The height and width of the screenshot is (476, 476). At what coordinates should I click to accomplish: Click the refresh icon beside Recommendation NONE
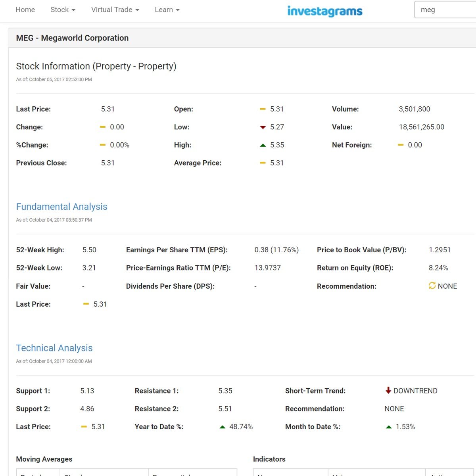pos(432,286)
